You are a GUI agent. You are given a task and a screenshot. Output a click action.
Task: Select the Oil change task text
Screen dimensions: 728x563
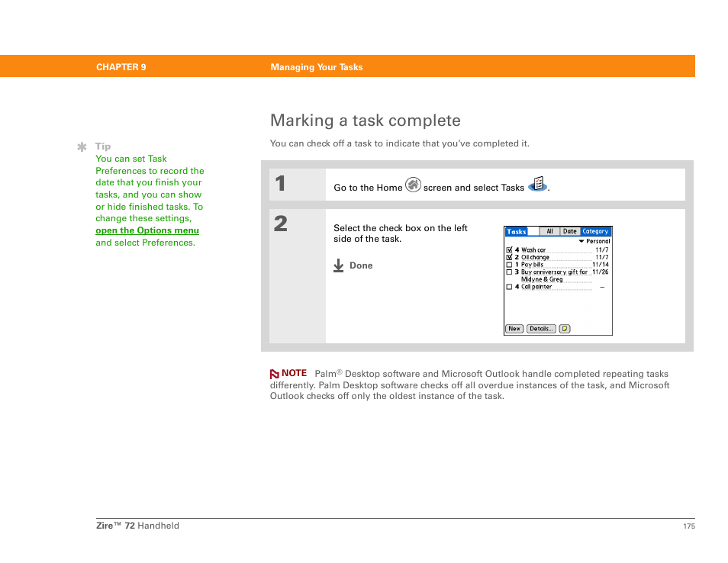coord(536,257)
